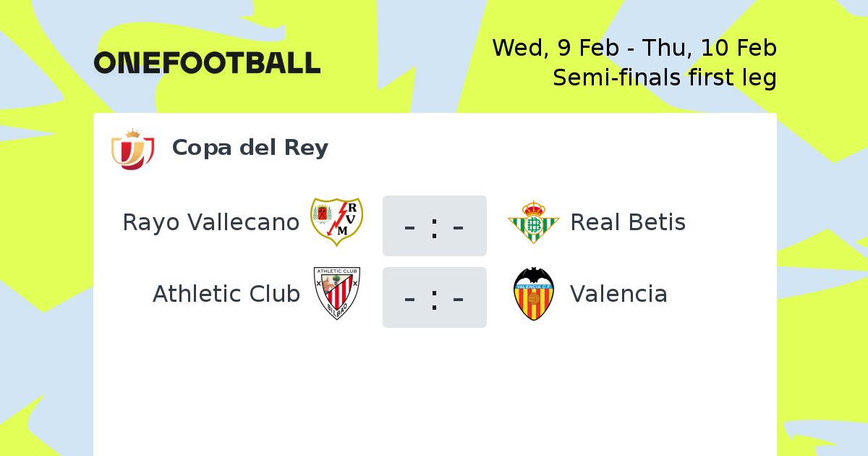The width and height of the screenshot is (868, 456).
Task: Open the Athletic Club vs Valencia score box
Action: [x=435, y=297]
